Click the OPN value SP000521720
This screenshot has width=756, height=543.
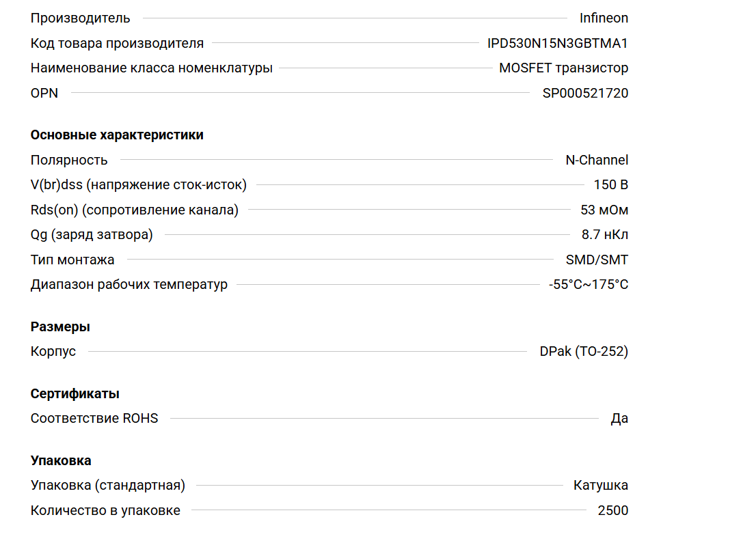click(x=585, y=93)
